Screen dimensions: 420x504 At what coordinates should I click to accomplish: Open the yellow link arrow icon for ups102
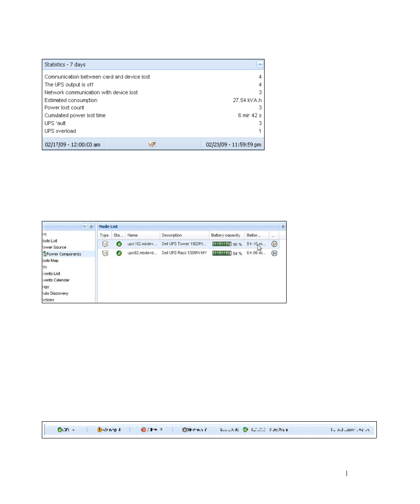coord(274,244)
